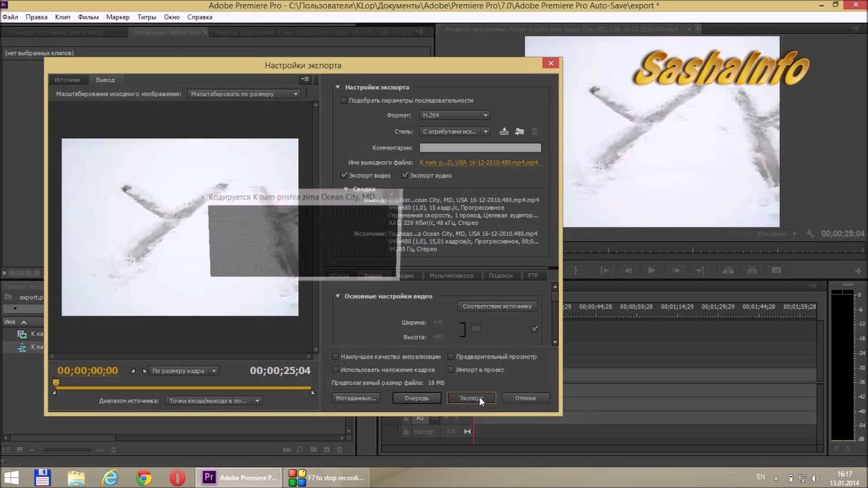Click the EN language indicator

click(x=761, y=477)
